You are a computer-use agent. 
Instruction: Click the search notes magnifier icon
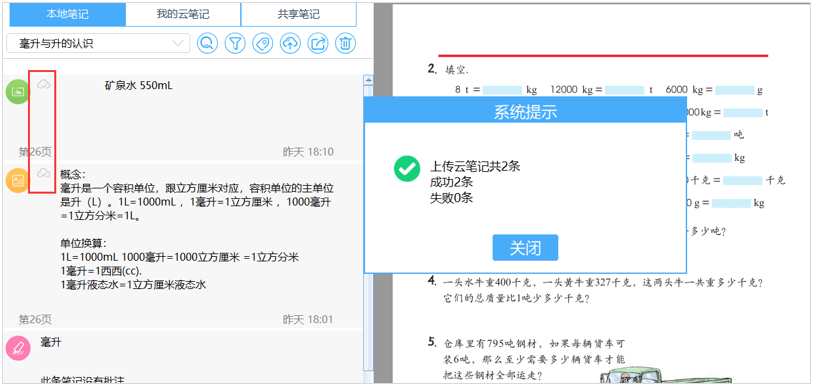(208, 44)
